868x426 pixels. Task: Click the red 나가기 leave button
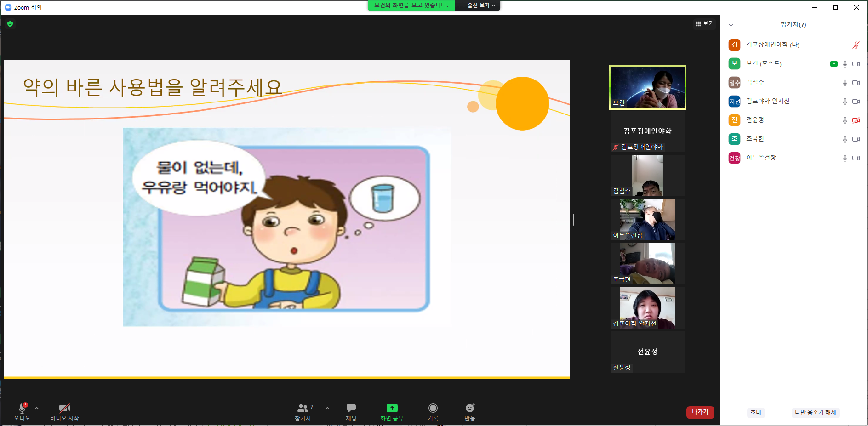coord(700,412)
